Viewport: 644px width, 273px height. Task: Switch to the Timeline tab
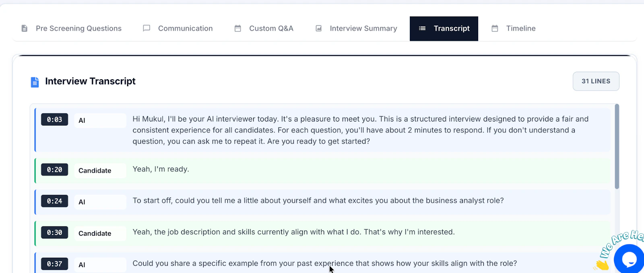point(520,28)
